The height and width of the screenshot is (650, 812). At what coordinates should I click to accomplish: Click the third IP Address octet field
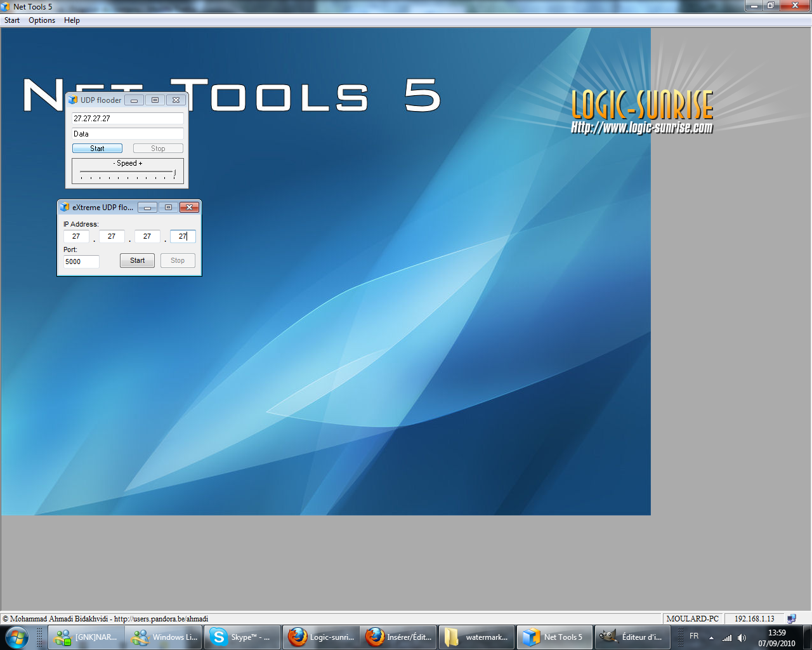point(147,236)
